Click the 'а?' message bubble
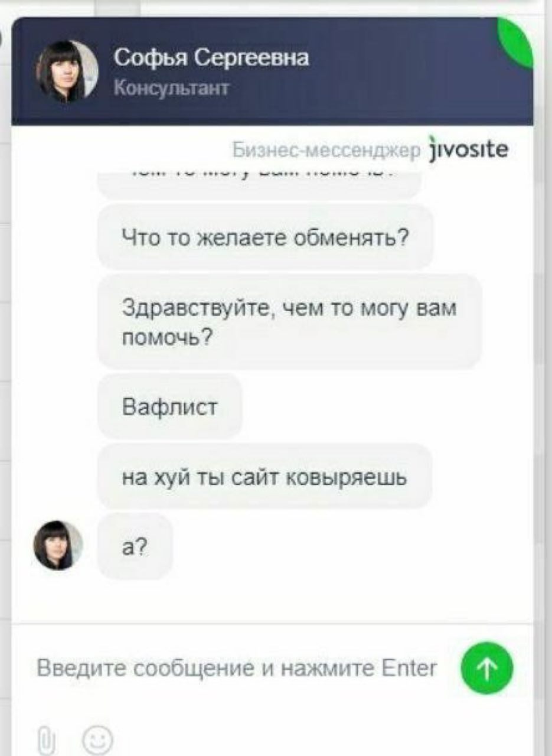Viewport: 552px width, 756px height. click(135, 546)
